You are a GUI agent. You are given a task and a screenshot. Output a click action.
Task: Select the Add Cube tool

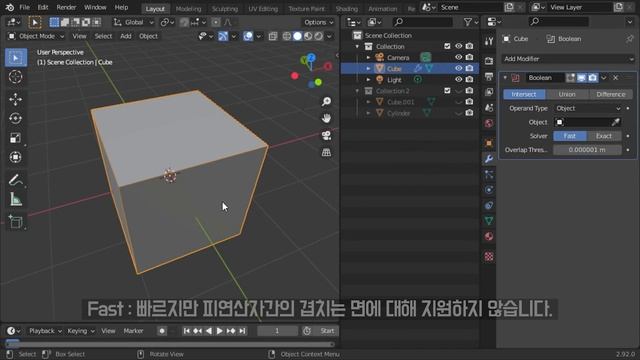16,222
